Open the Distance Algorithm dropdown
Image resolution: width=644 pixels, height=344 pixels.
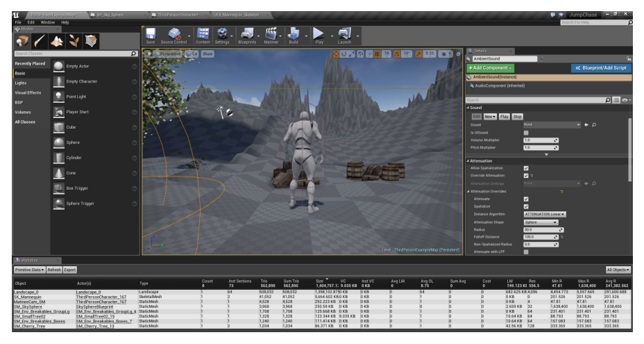click(x=545, y=214)
